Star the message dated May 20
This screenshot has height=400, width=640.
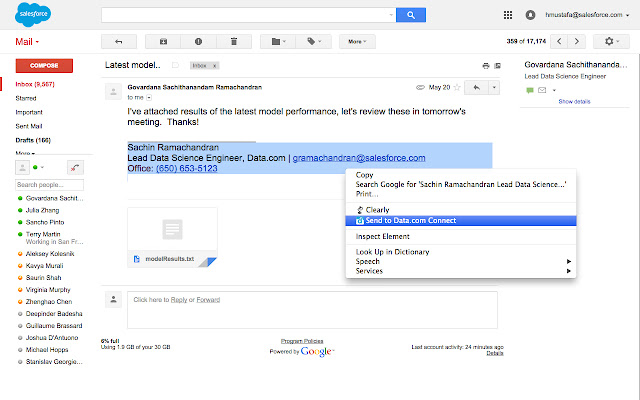pyautogui.click(x=457, y=87)
